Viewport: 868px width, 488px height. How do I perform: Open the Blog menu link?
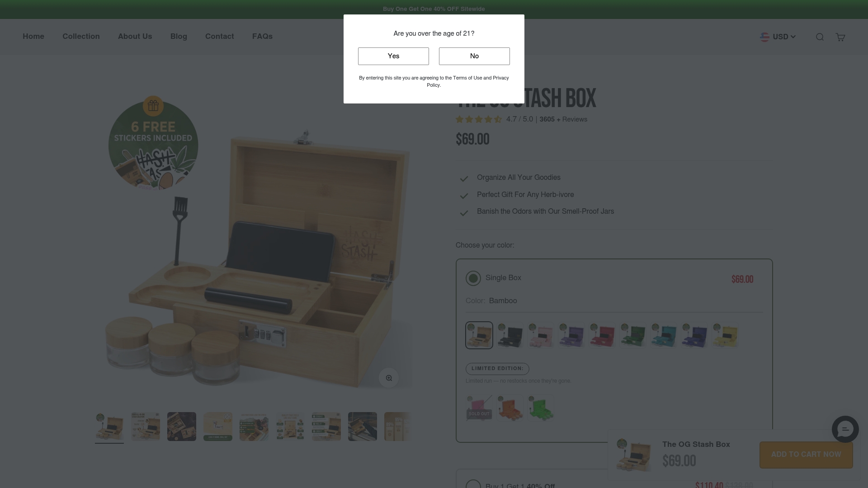click(x=179, y=37)
